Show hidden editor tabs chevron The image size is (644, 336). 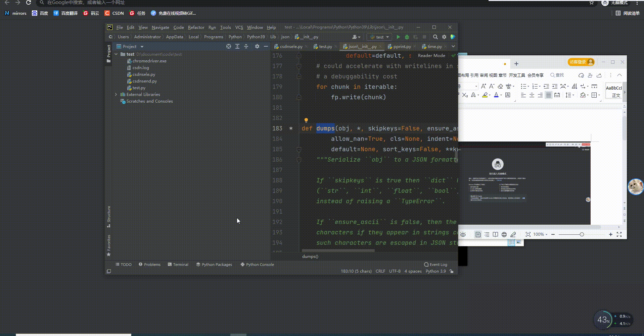(453, 46)
